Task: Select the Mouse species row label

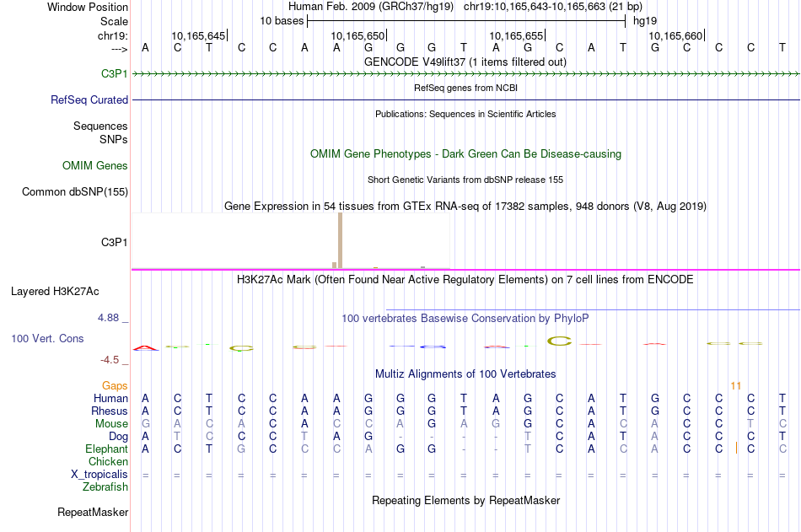Action: coord(112,423)
